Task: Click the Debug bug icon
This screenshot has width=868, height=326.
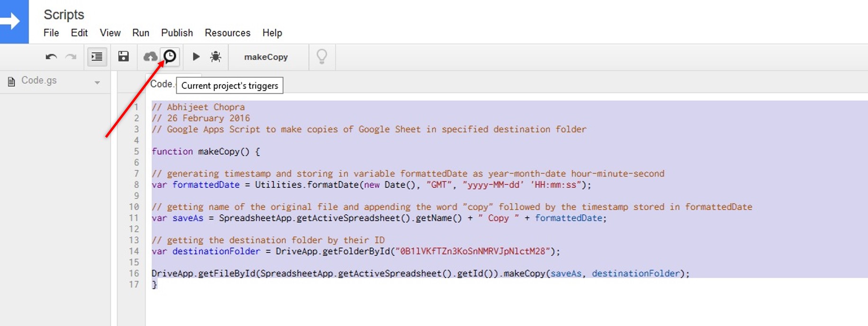Action: 216,57
